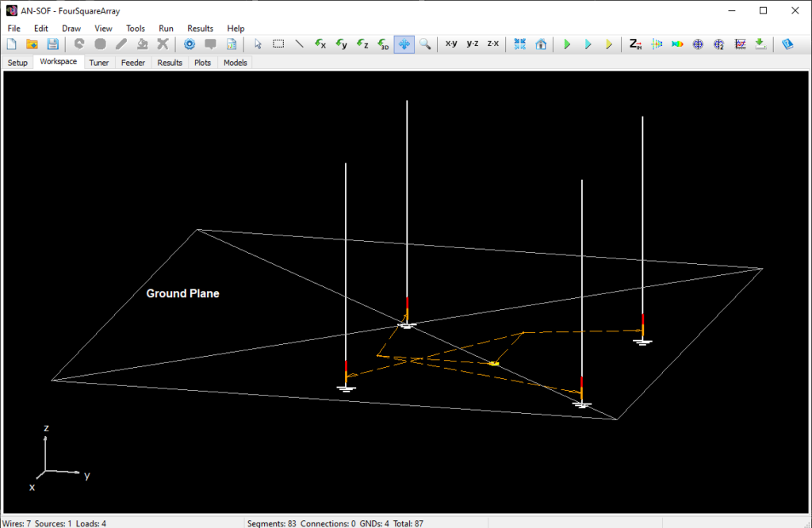Select the x-axis rotation tool

(x=320, y=44)
